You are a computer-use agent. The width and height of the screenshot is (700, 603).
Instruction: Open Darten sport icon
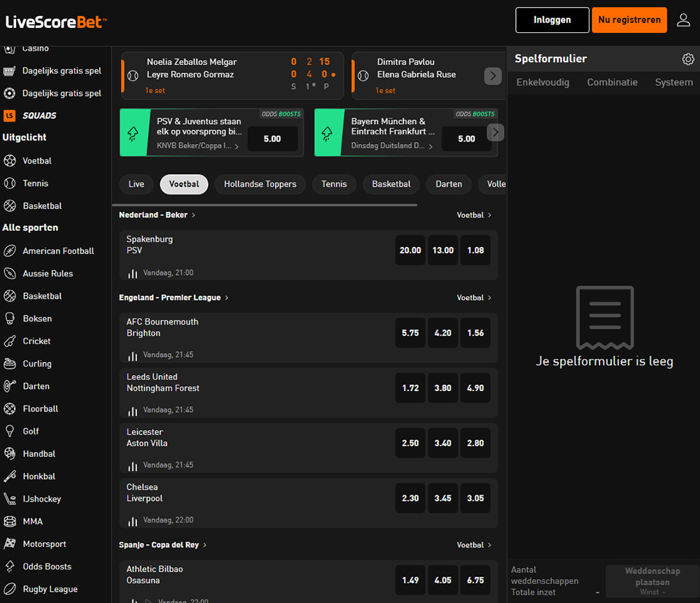tap(10, 386)
